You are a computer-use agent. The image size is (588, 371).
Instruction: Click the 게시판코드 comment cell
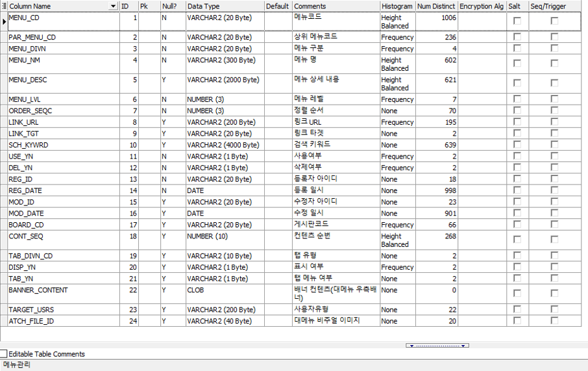pyautogui.click(x=336, y=225)
